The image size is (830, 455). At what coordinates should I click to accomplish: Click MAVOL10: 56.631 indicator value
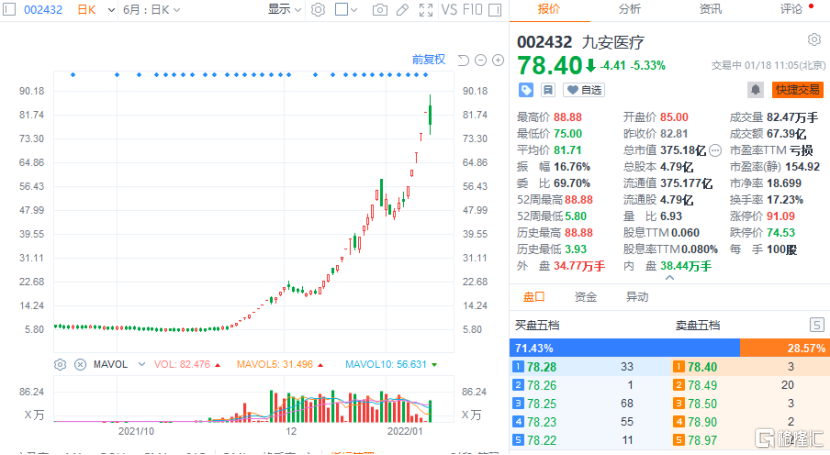tap(386, 365)
